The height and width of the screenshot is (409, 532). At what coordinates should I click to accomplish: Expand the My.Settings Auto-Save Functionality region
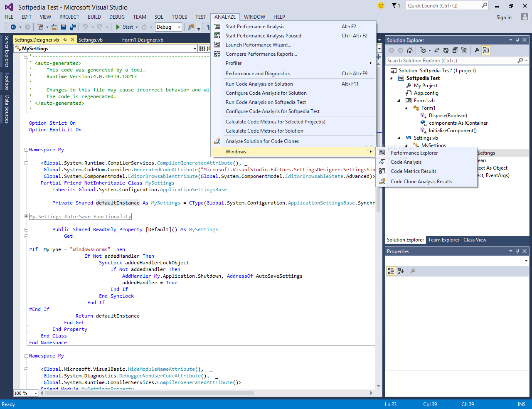coord(26,216)
